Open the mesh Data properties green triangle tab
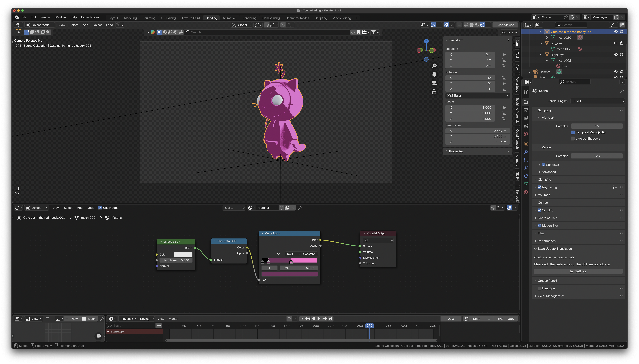Image resolution: width=639 pixels, height=364 pixels. pyautogui.click(x=526, y=184)
